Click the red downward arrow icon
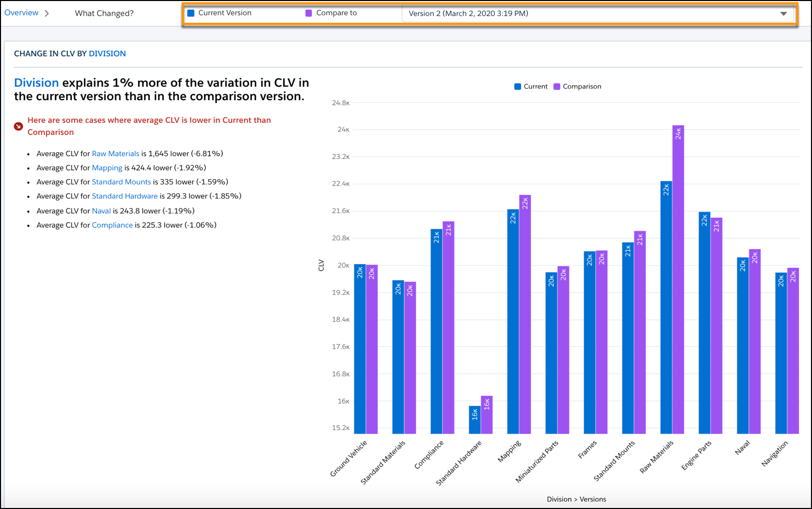The height and width of the screenshot is (509, 812). [18, 126]
